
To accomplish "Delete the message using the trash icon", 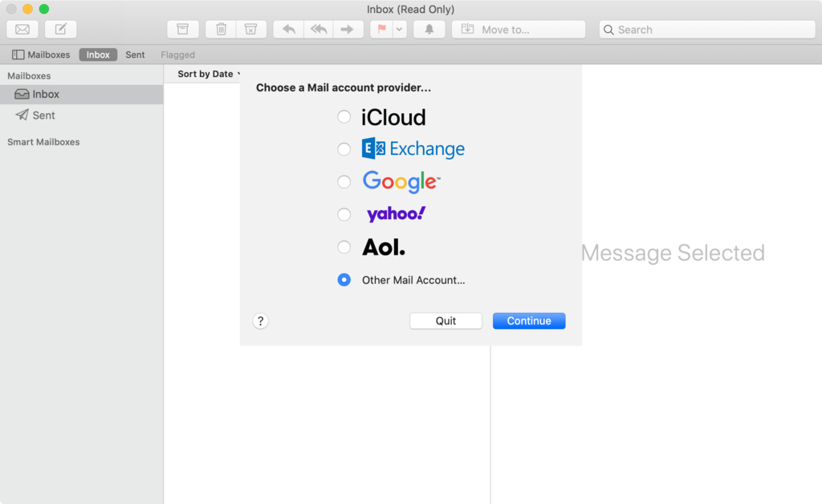I will coord(221,29).
